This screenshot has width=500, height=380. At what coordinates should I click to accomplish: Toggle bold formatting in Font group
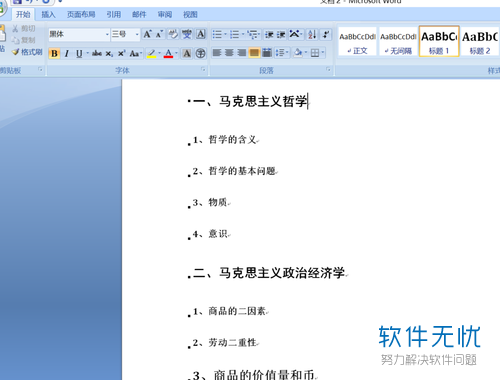54,53
